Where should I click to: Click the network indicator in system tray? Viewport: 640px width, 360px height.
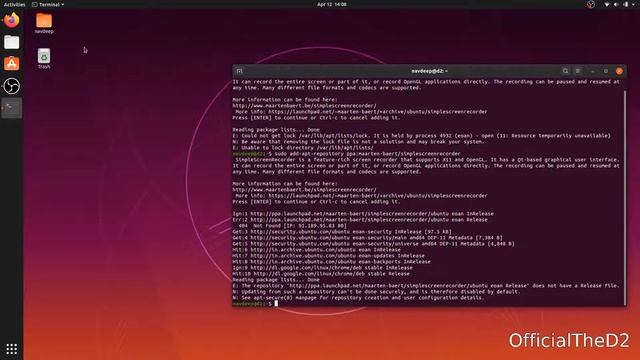pyautogui.click(x=607, y=4)
